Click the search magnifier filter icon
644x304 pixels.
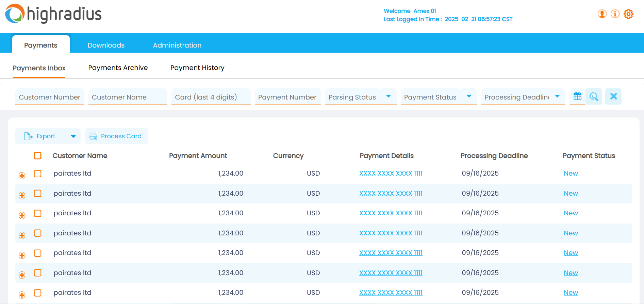coord(594,96)
